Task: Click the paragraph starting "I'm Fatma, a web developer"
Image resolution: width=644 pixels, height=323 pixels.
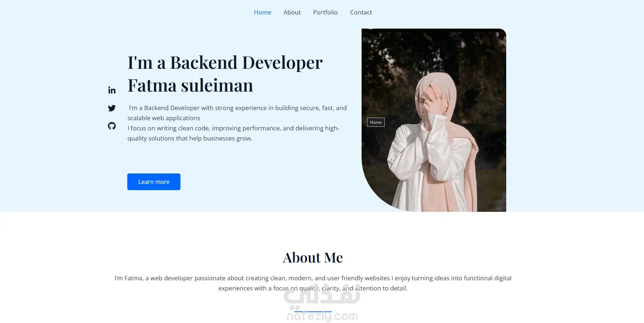Action: click(x=313, y=283)
